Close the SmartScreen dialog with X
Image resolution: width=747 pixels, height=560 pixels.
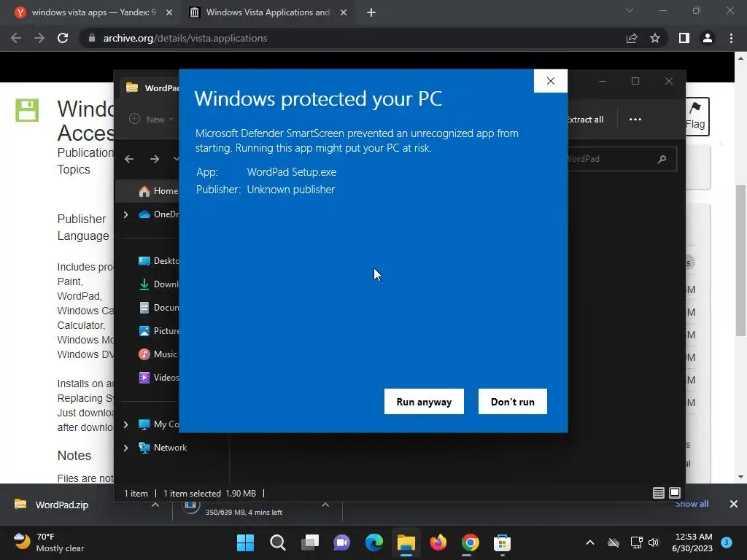pos(550,81)
